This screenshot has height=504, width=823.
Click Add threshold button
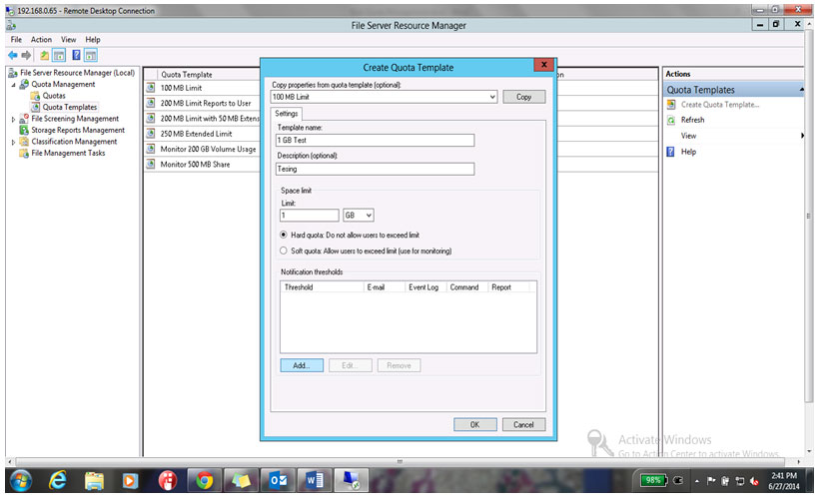302,365
